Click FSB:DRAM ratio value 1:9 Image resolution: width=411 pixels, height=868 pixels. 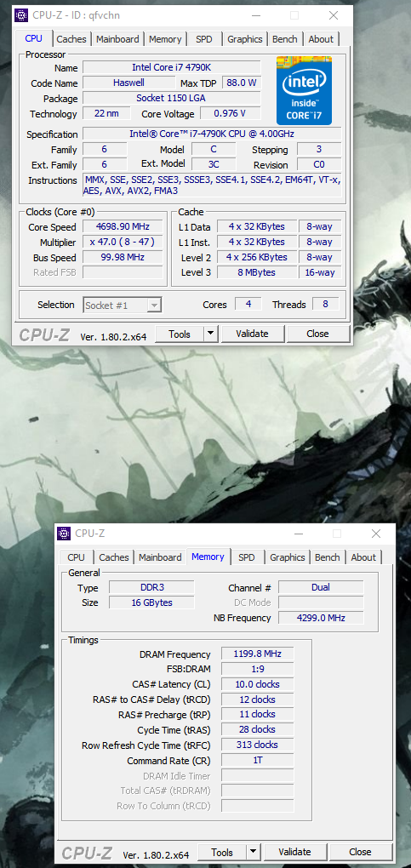258,669
